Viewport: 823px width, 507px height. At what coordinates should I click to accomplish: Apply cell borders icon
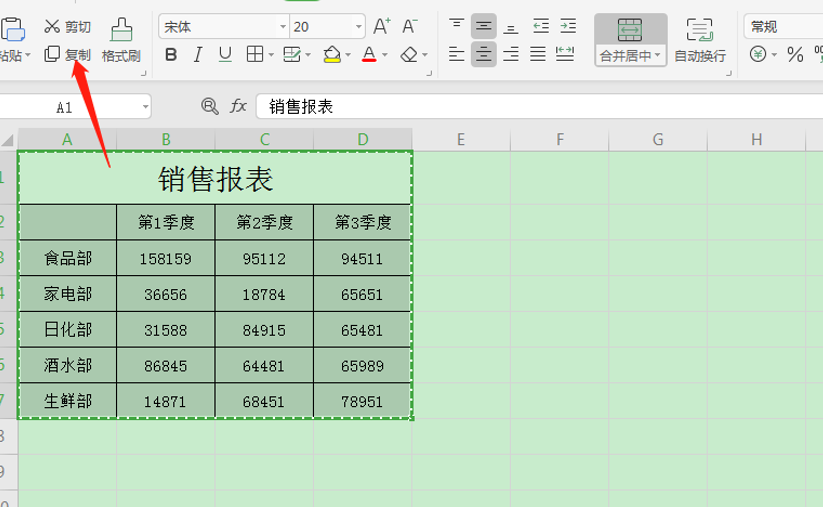[x=255, y=54]
